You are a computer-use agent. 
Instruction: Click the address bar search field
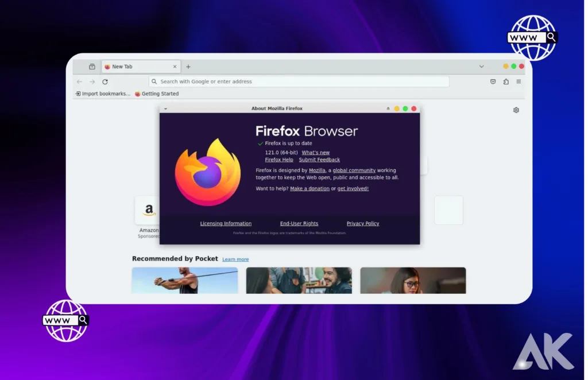[x=299, y=82]
